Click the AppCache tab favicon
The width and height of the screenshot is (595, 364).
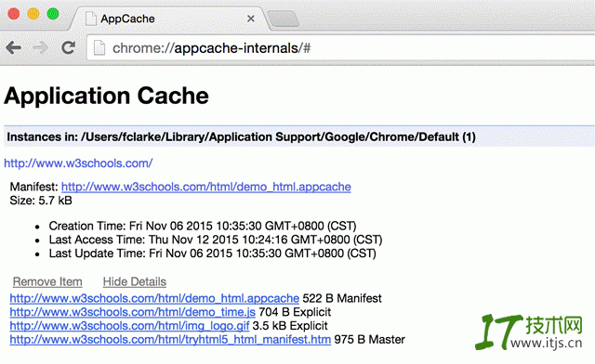91,19
